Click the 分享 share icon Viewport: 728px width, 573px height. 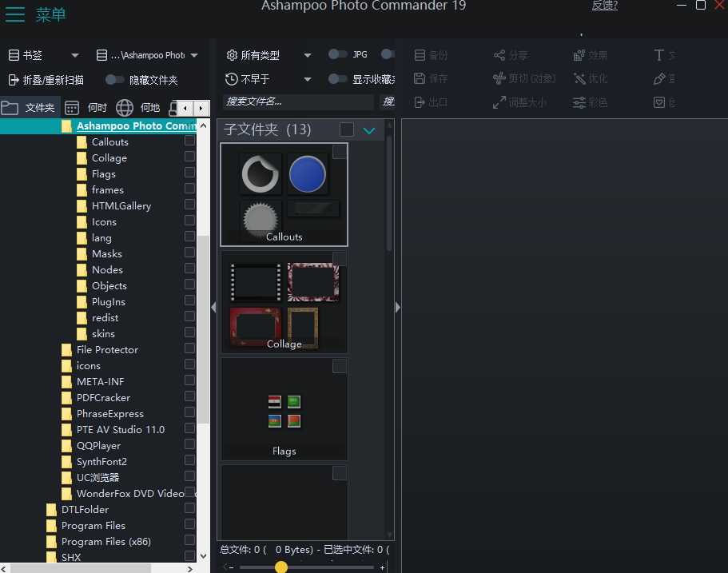499,55
